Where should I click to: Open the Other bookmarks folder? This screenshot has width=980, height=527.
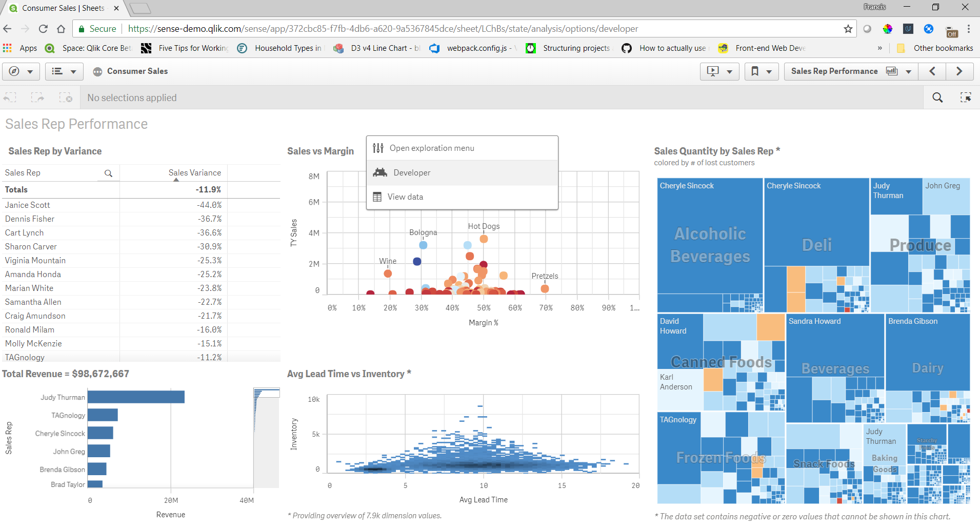tap(934, 48)
